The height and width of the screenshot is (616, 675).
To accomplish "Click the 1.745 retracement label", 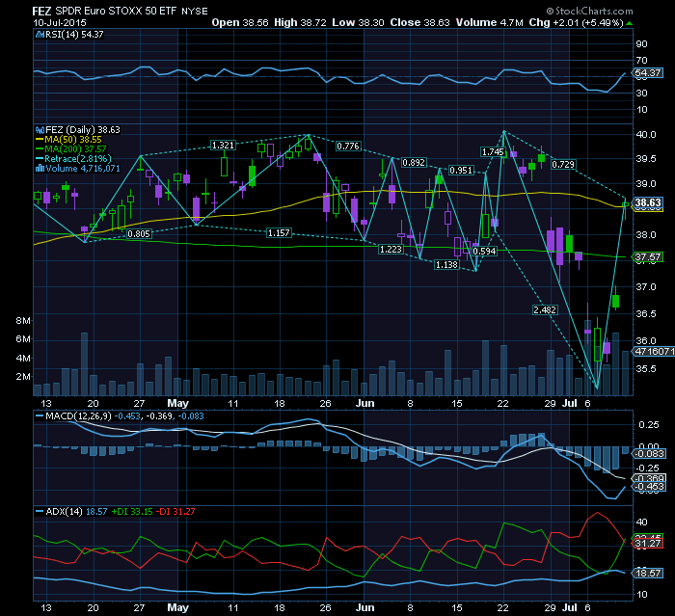I will pyautogui.click(x=493, y=152).
